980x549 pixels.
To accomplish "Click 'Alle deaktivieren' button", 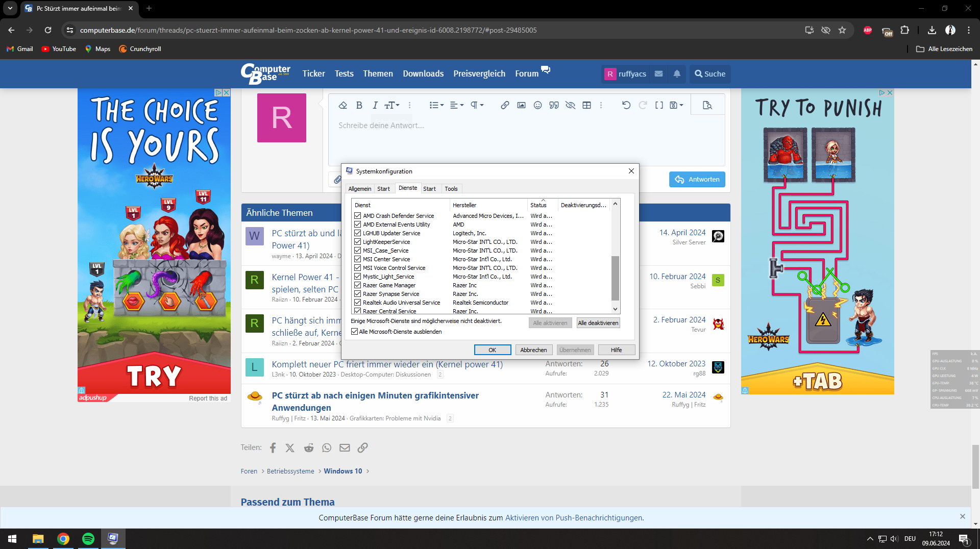I will 598,323.
